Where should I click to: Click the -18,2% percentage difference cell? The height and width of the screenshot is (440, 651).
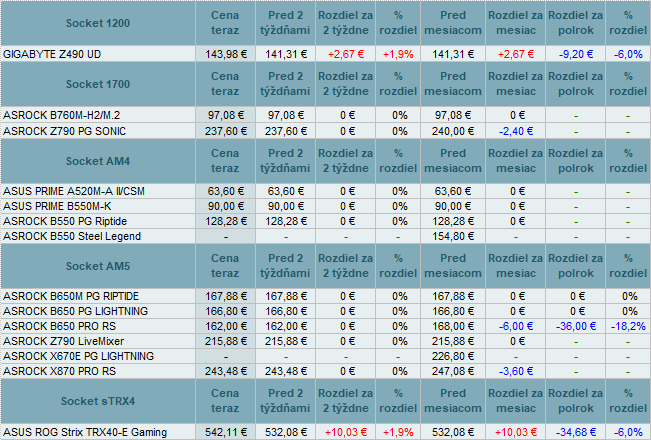point(628,326)
